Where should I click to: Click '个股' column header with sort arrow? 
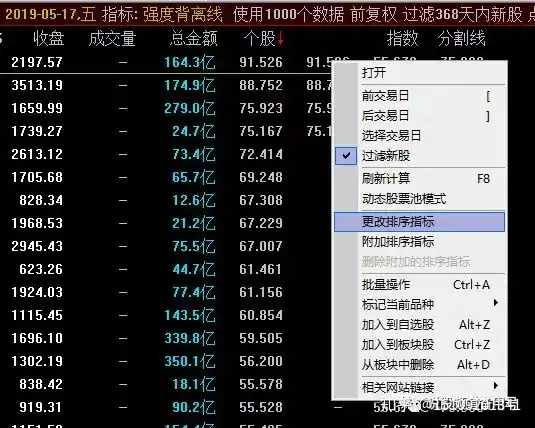click(x=263, y=38)
